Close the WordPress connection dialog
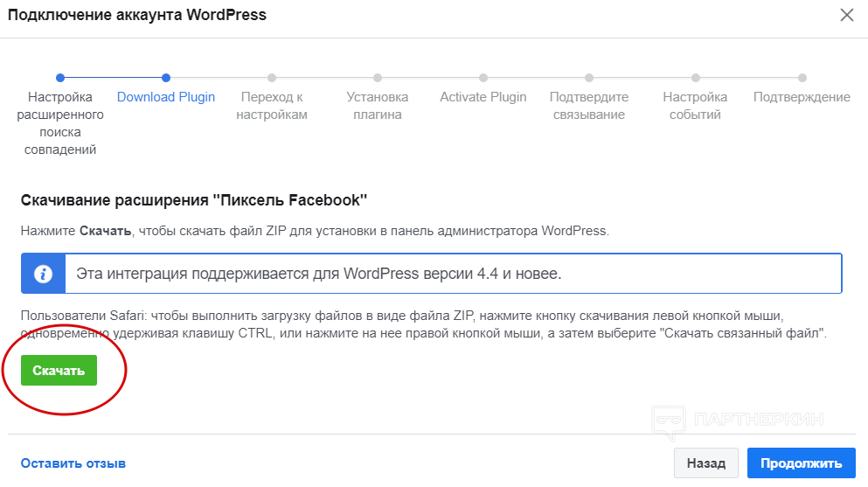868x487 pixels. 846,15
